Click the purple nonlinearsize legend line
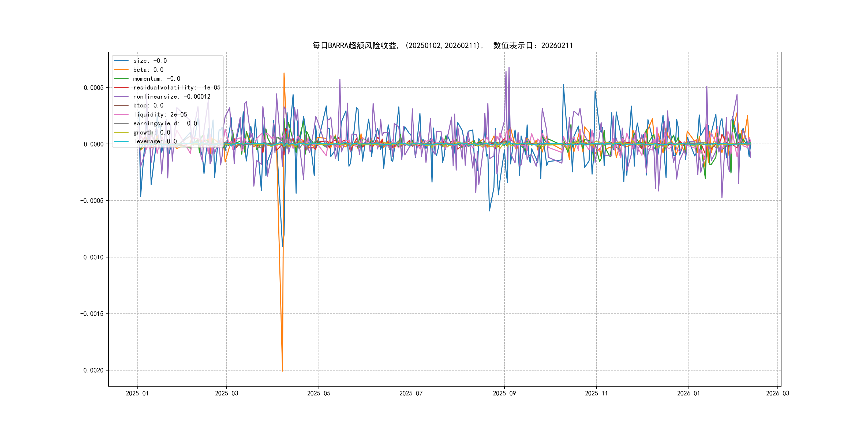868x434 pixels. (x=121, y=97)
